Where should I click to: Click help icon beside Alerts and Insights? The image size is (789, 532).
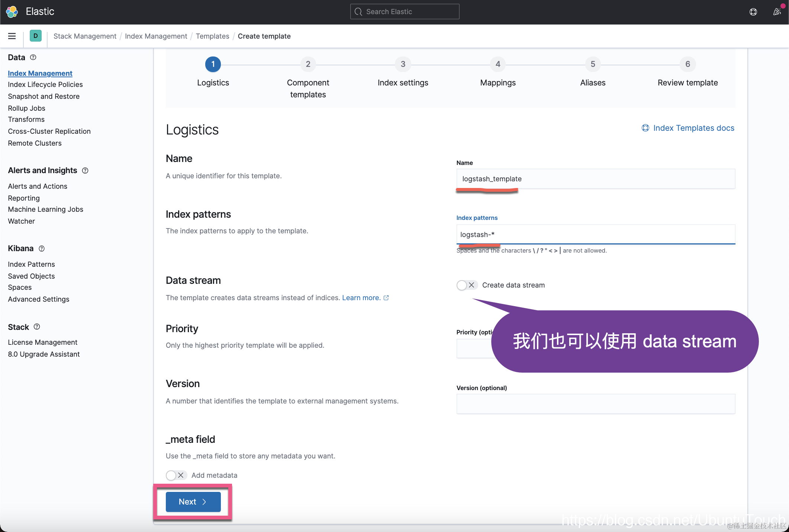click(85, 171)
